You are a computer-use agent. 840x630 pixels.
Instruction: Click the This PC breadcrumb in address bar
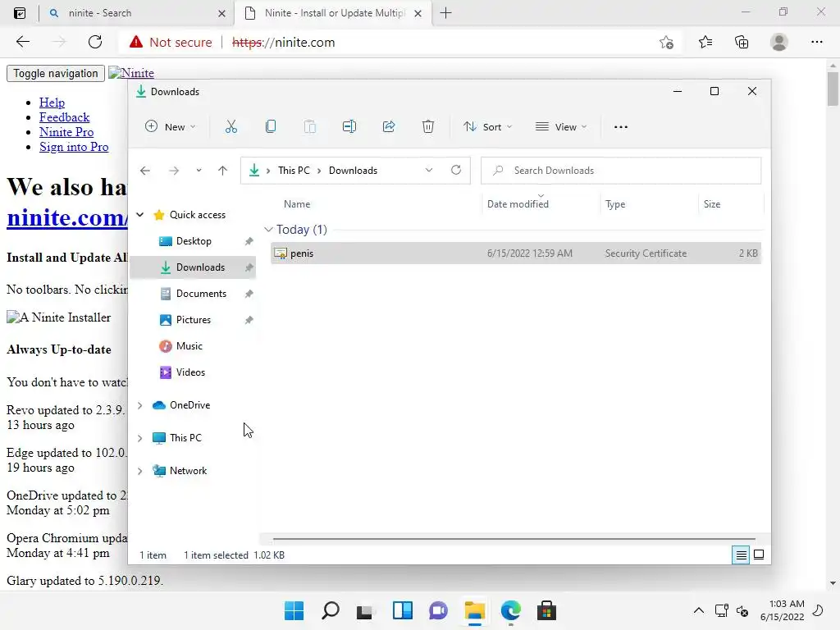click(x=294, y=171)
